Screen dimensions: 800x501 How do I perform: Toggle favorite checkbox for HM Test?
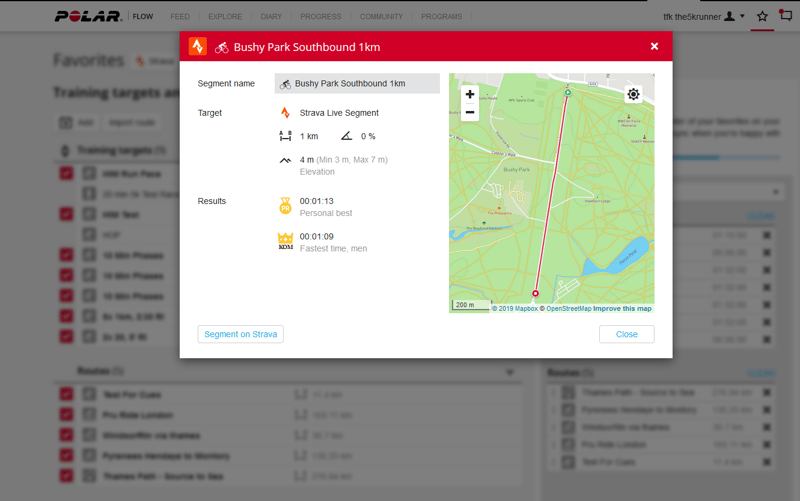pyautogui.click(x=66, y=214)
